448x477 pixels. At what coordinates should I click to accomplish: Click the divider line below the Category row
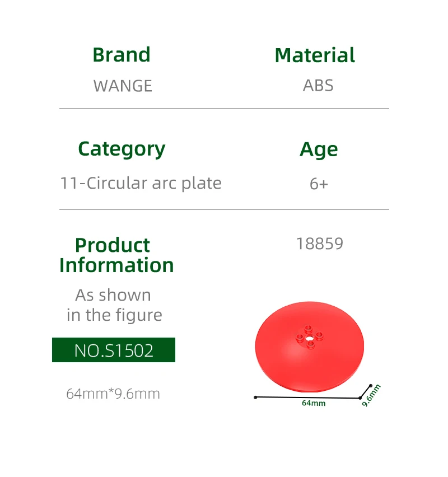coord(224,209)
